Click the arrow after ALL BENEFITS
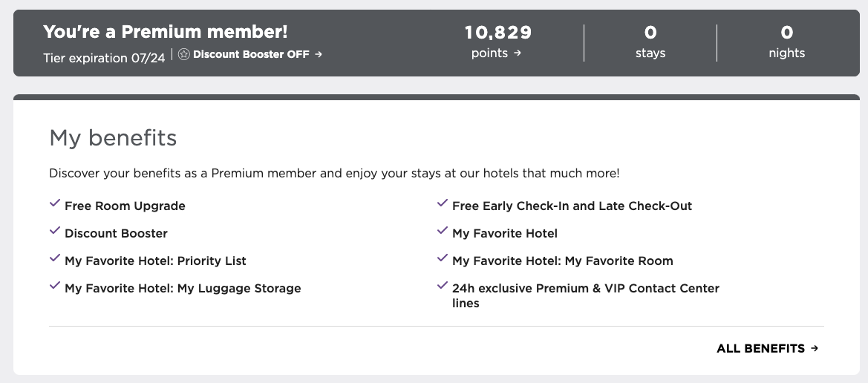Viewport: 868px width, 383px height. [x=815, y=349]
